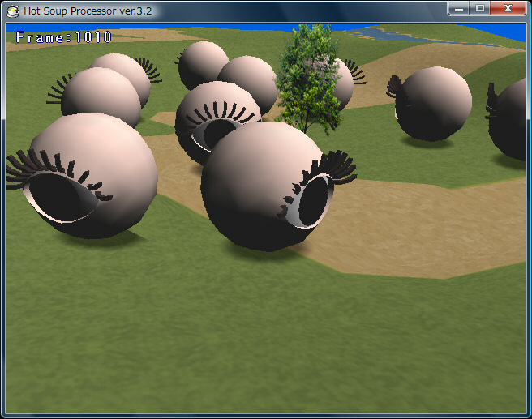
Task: Click the green tree in the scene
Action: pos(308,79)
